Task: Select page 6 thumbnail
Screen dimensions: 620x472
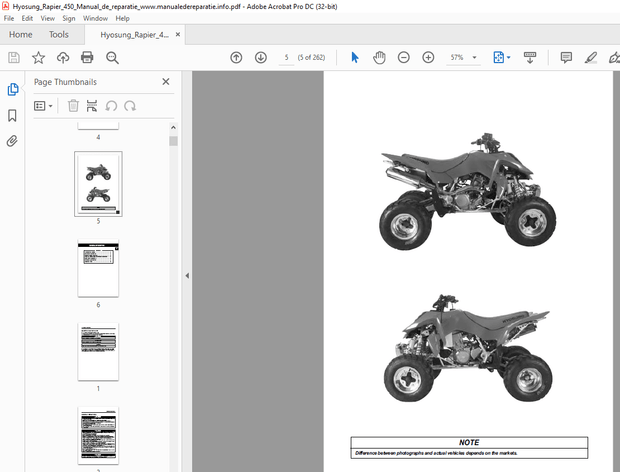Action: click(98, 268)
